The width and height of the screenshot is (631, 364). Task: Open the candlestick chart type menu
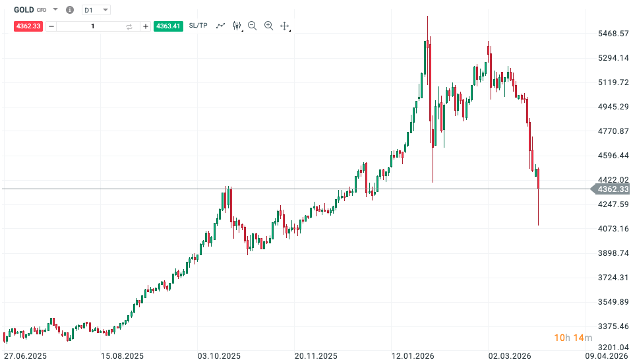coord(237,26)
